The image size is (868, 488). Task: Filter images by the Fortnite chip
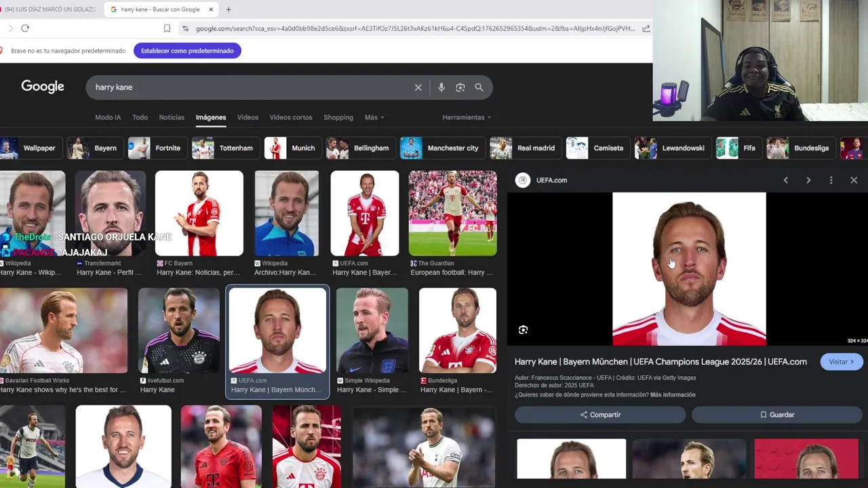pos(157,148)
